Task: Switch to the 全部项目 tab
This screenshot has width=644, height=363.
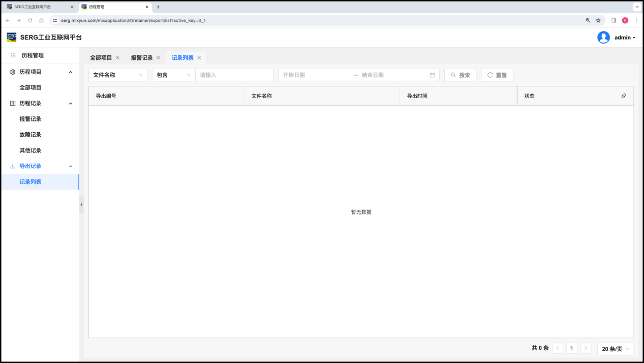Action: point(101,58)
